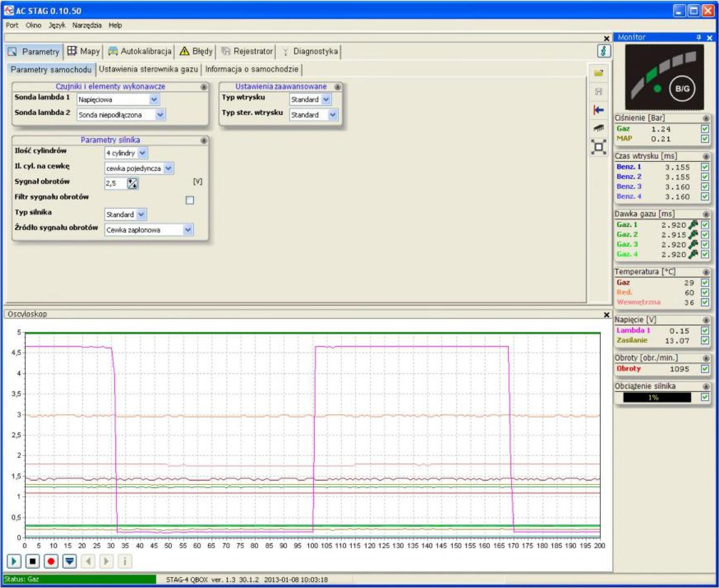Toggle the Wewnętrzna temperature checkbox
Image resolution: width=719 pixels, height=588 pixels.
pos(705,302)
